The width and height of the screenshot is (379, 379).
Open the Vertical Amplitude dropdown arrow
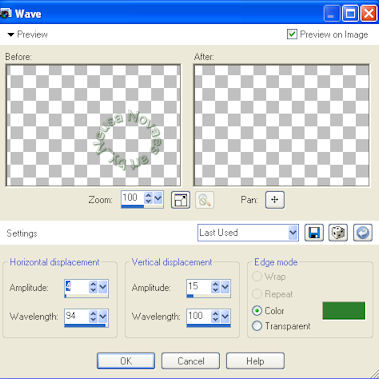[225, 287]
